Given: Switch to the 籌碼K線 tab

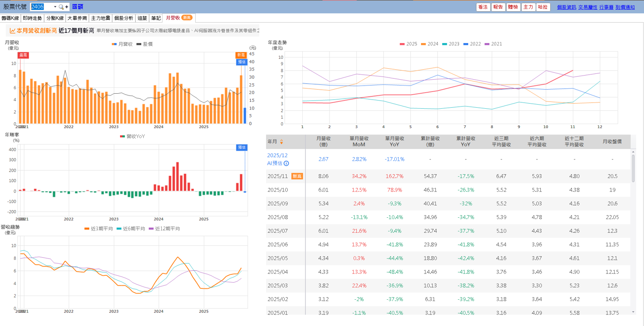Looking at the screenshot, I should 10,18.
